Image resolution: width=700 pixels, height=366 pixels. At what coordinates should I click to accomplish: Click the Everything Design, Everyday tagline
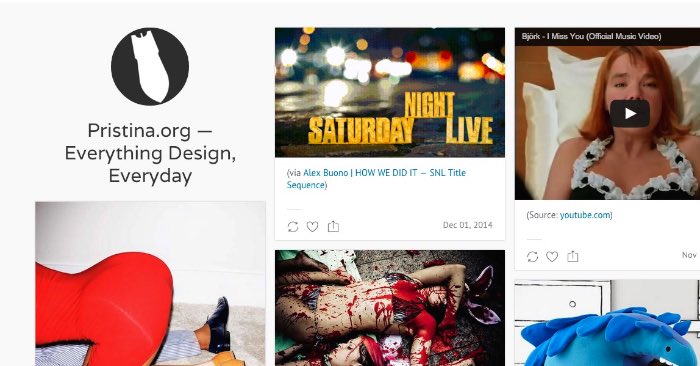(150, 164)
